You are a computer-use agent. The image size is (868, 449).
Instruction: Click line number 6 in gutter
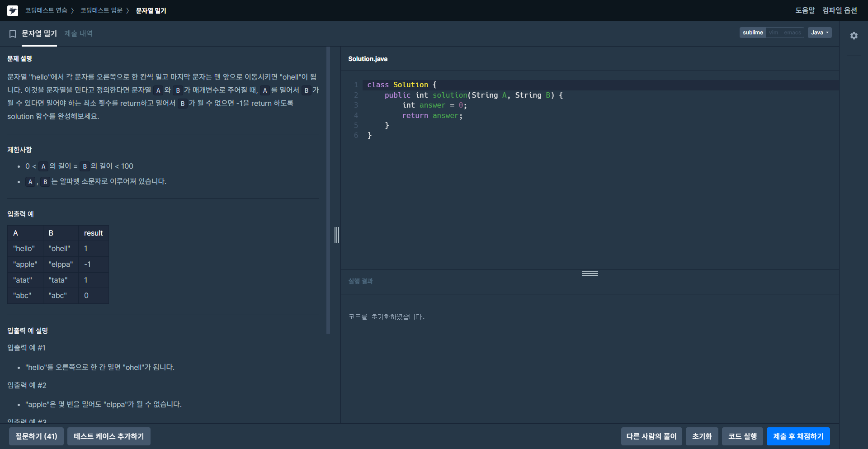(x=356, y=136)
